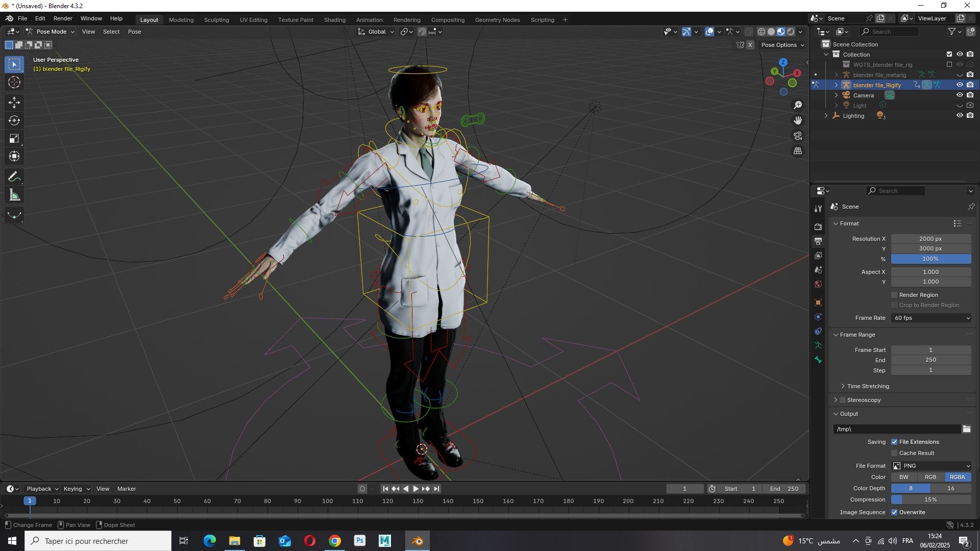980x551 pixels.
Task: Enable the Render Region checkbox
Action: (894, 295)
